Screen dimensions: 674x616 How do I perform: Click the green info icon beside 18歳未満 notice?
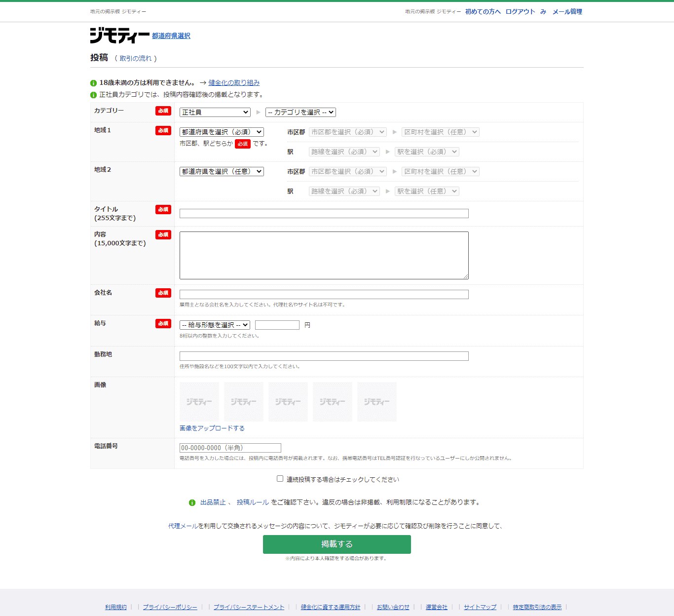[x=93, y=83]
